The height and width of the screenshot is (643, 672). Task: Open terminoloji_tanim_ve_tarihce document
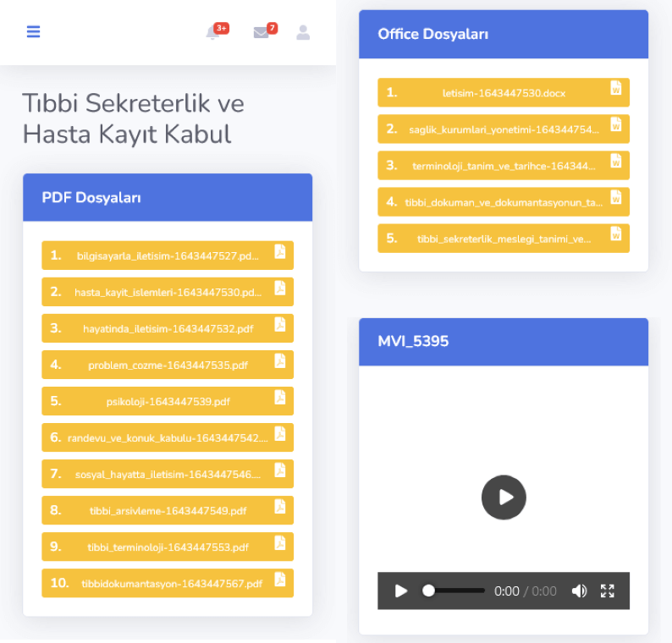(x=504, y=165)
